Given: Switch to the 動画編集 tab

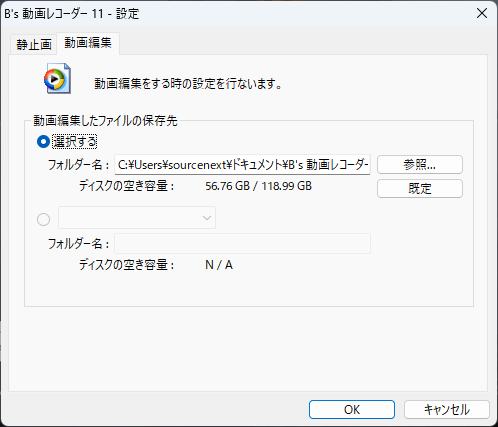Looking at the screenshot, I should click(88, 43).
